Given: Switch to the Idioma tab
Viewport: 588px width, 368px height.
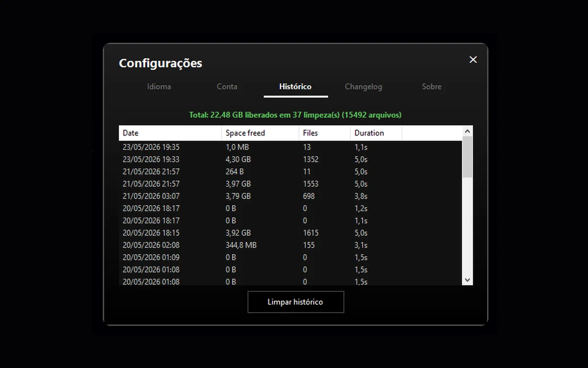Looking at the screenshot, I should pyautogui.click(x=159, y=86).
